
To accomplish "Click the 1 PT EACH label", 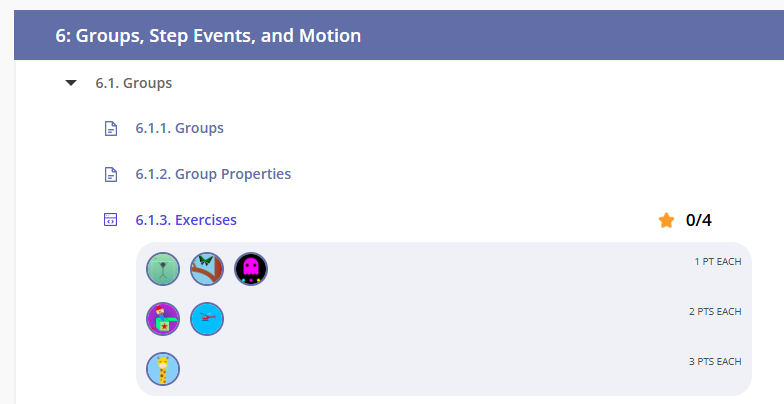I will click(x=717, y=262).
